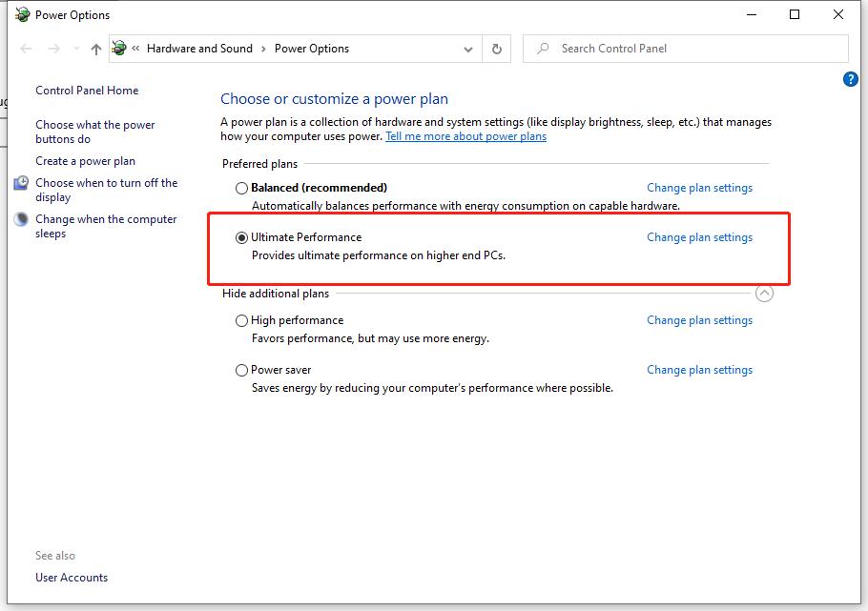Click the Back navigation arrow

pyautogui.click(x=26, y=49)
